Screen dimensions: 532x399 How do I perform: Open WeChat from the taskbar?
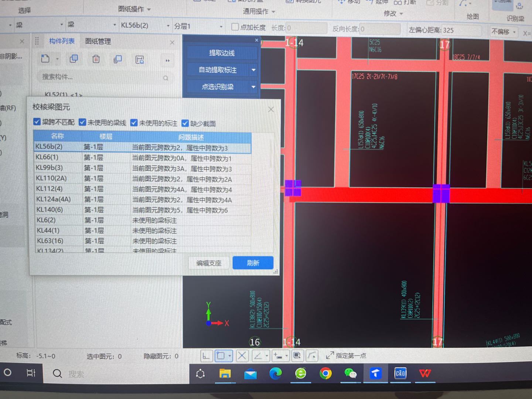tap(350, 374)
